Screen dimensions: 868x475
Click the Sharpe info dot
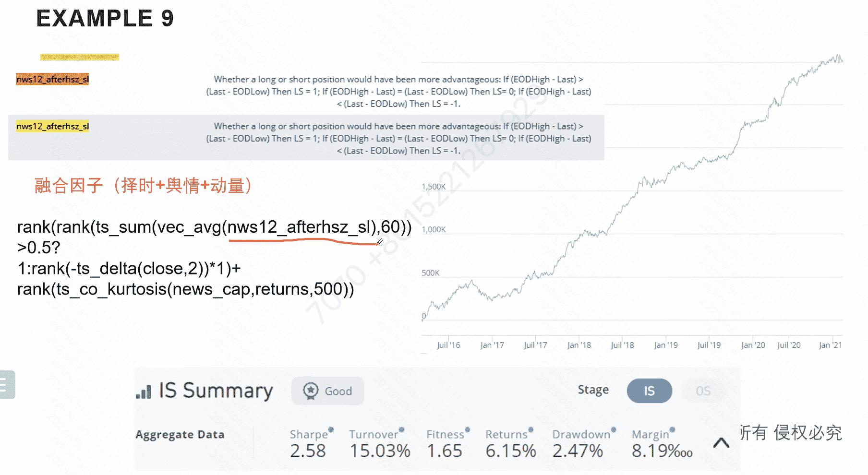pyautogui.click(x=331, y=430)
